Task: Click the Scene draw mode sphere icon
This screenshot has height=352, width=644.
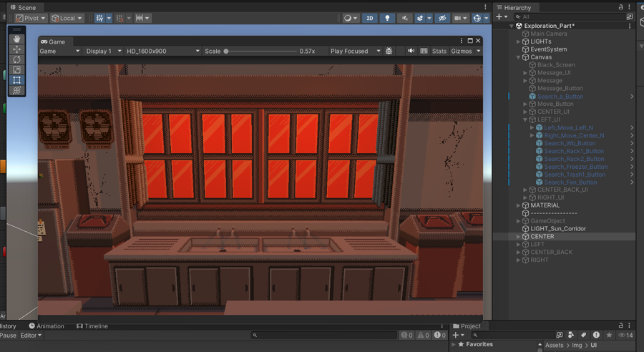Action: [x=348, y=18]
